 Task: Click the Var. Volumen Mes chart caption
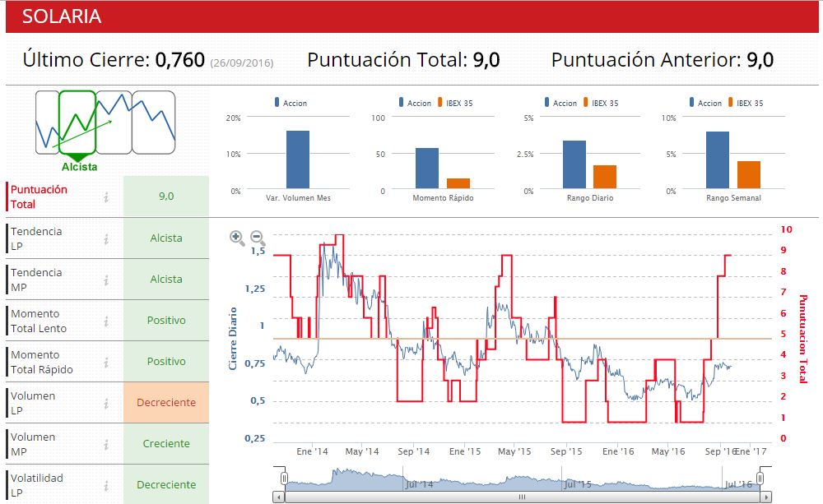click(298, 197)
